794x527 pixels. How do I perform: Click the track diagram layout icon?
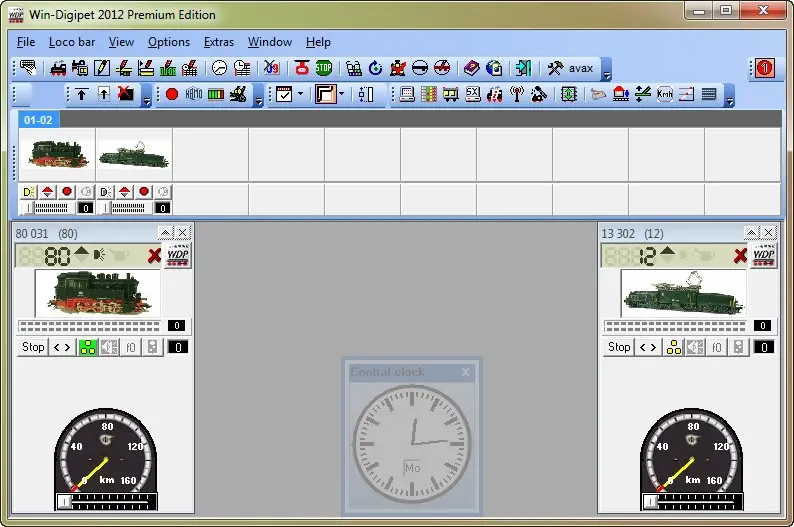(325, 94)
